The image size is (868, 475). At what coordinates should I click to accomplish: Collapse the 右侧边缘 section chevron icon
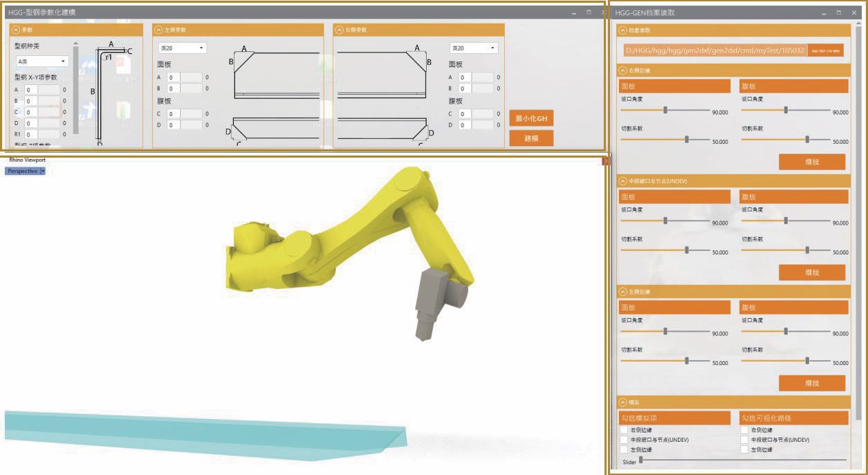622,71
